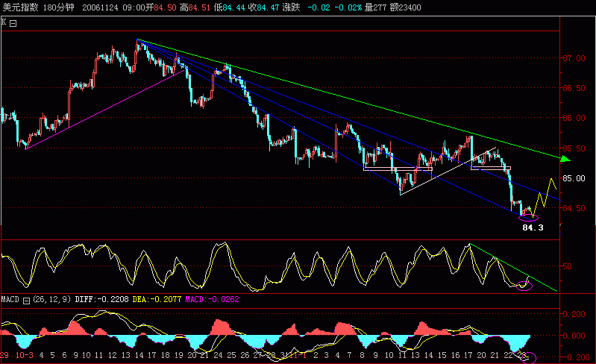Click the 180分钟 period label
This screenshot has height=364, width=596.
pyautogui.click(x=58, y=7)
